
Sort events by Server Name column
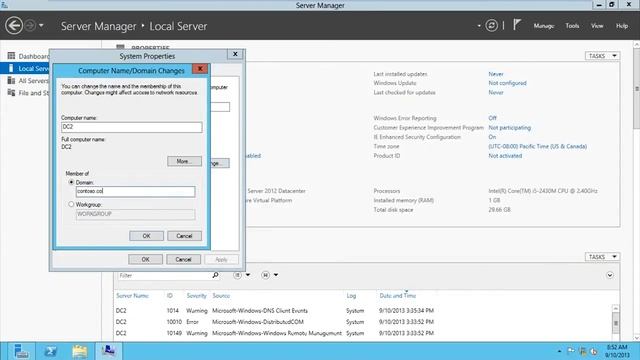[132, 296]
